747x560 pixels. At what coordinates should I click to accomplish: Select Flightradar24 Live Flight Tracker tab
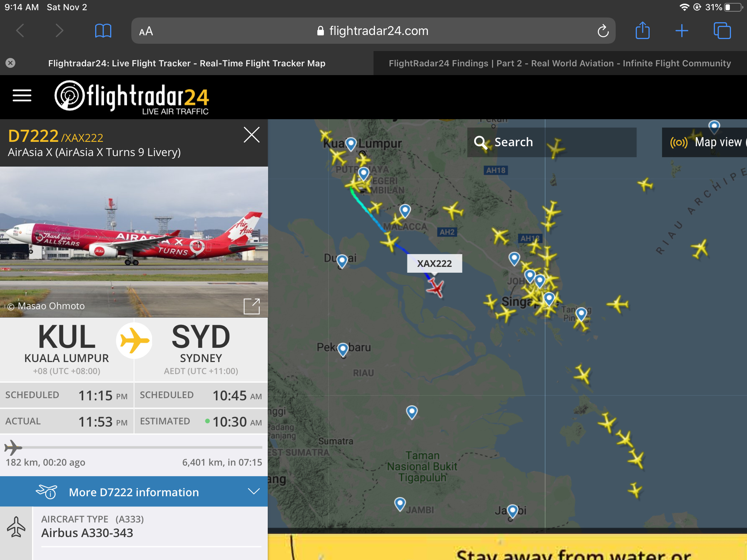point(187,63)
